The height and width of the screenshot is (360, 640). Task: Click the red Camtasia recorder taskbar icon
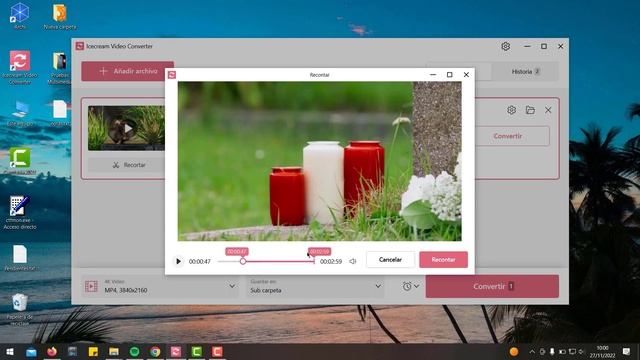[217, 351]
